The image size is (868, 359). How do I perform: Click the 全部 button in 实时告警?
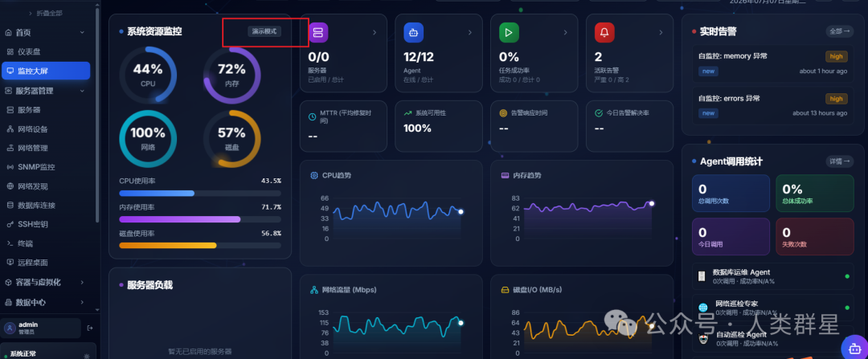(839, 31)
